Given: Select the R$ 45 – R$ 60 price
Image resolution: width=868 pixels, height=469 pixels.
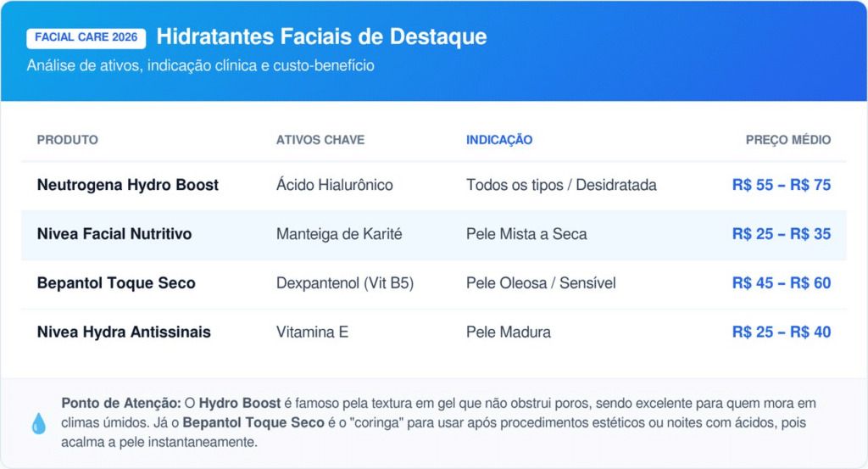Looking at the screenshot, I should point(782,283).
